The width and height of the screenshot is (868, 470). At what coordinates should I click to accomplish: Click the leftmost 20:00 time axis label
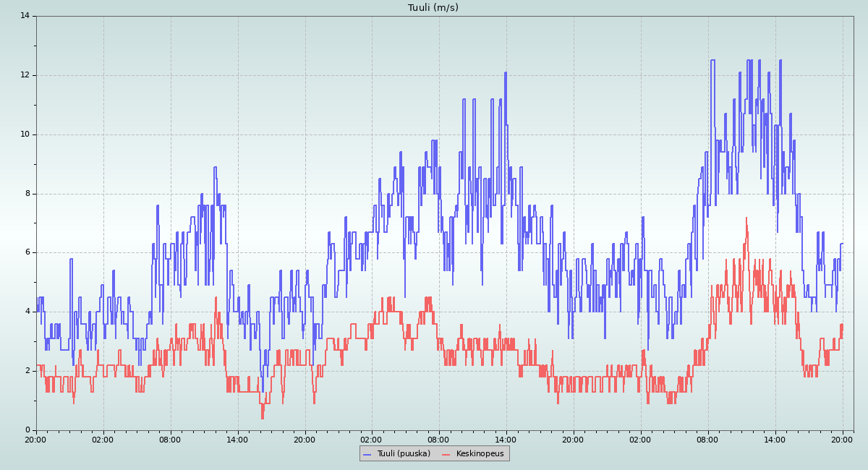click(36, 439)
